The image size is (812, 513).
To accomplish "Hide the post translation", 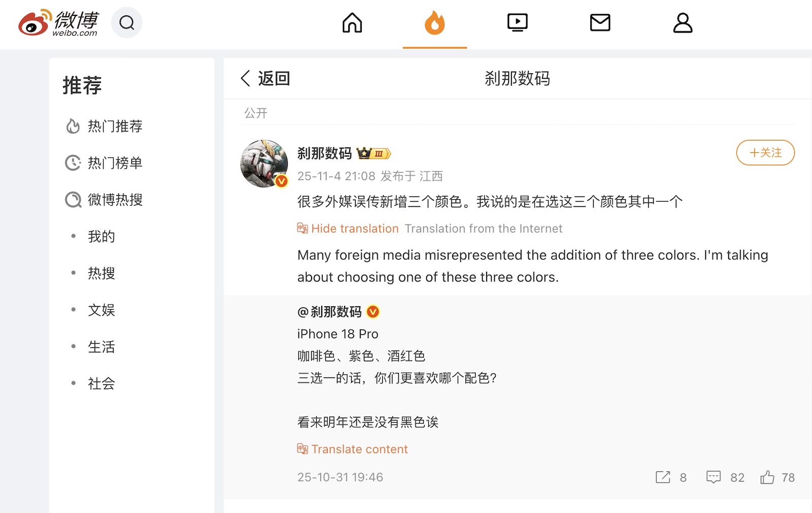I will click(355, 229).
